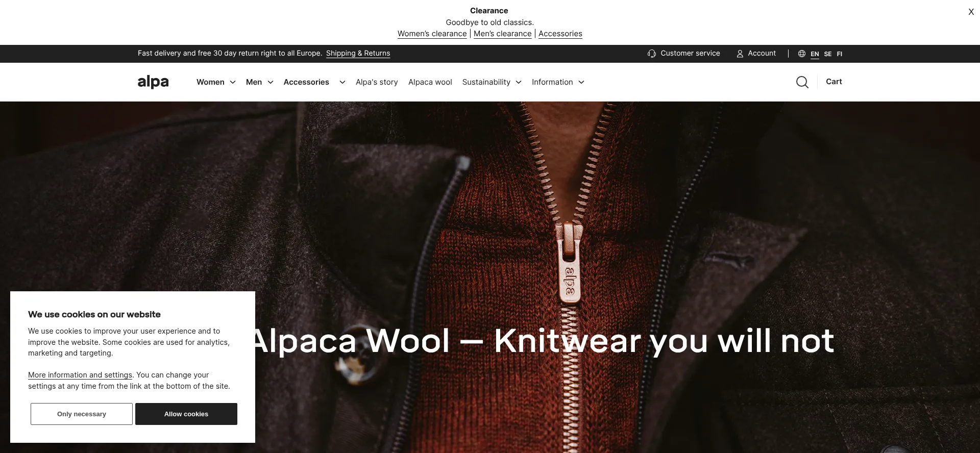Select EN language option
980x453 pixels.
(x=815, y=54)
